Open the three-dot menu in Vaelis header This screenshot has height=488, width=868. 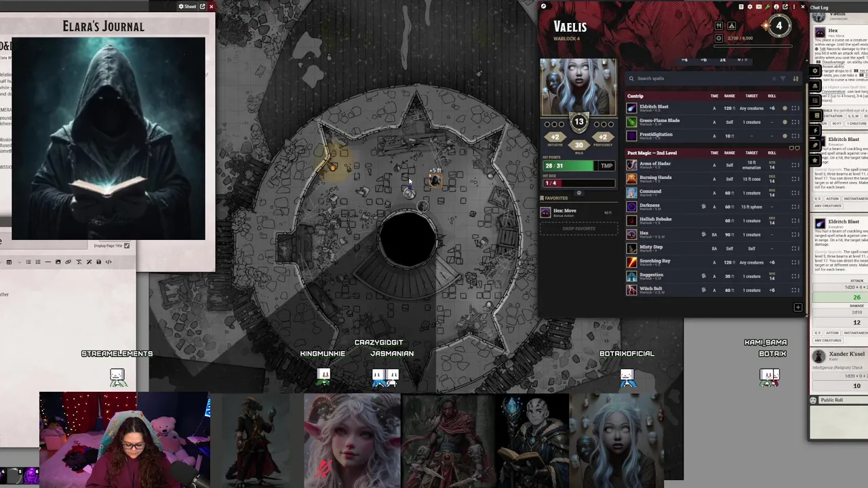(x=794, y=7)
